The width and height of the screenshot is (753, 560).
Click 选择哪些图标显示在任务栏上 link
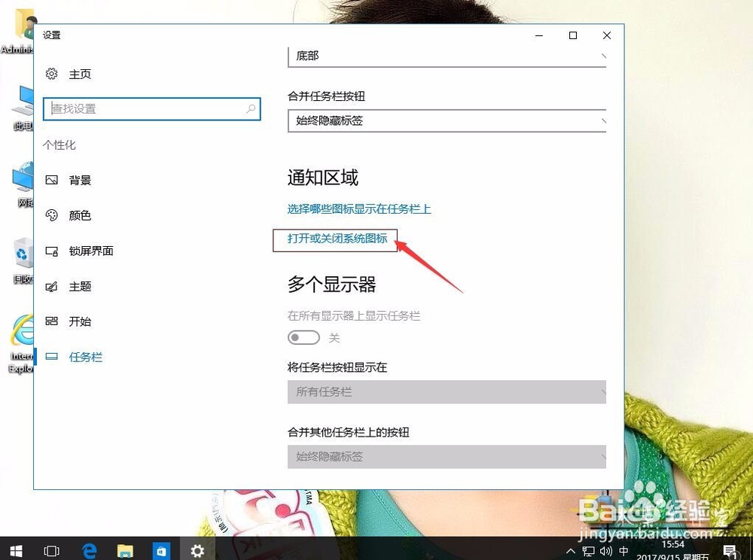359,209
